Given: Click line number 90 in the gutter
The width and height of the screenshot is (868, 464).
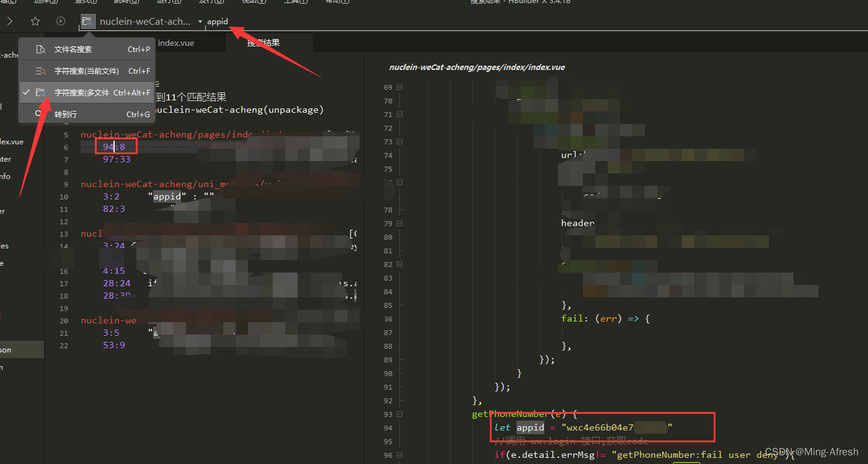Looking at the screenshot, I should click(x=388, y=374).
